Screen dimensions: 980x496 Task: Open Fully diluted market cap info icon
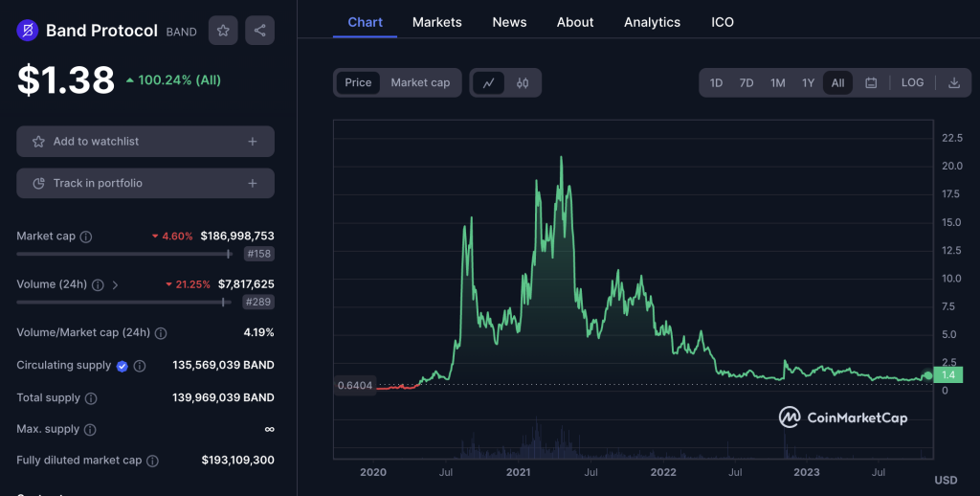click(152, 461)
